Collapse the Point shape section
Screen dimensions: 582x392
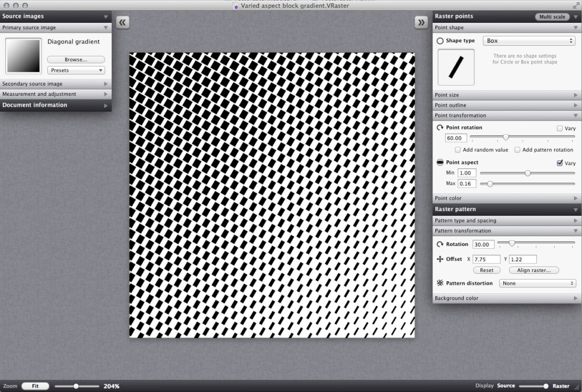tap(575, 28)
